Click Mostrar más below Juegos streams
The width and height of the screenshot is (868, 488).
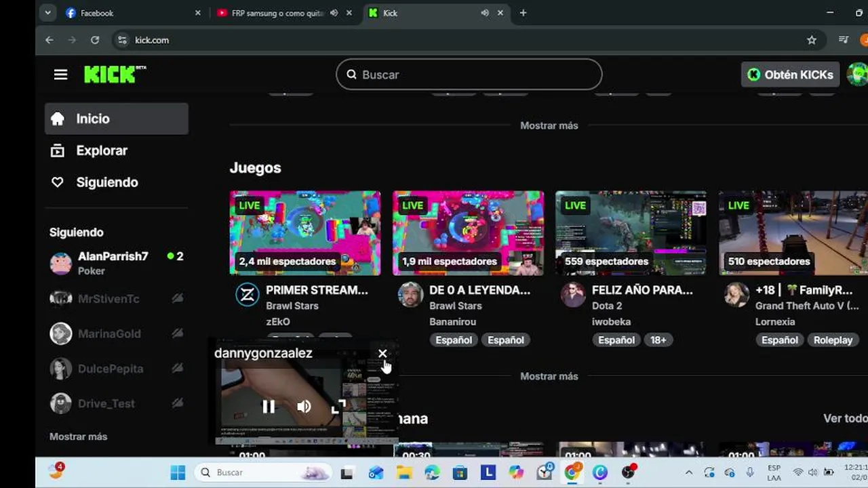(549, 376)
